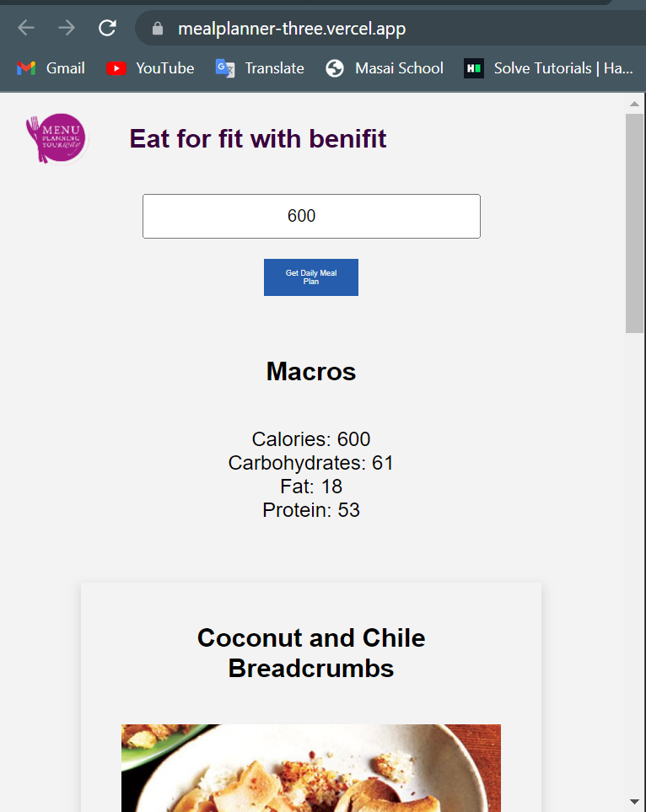Click the Calories: 600 macros line
The image size is (646, 812).
click(x=310, y=439)
